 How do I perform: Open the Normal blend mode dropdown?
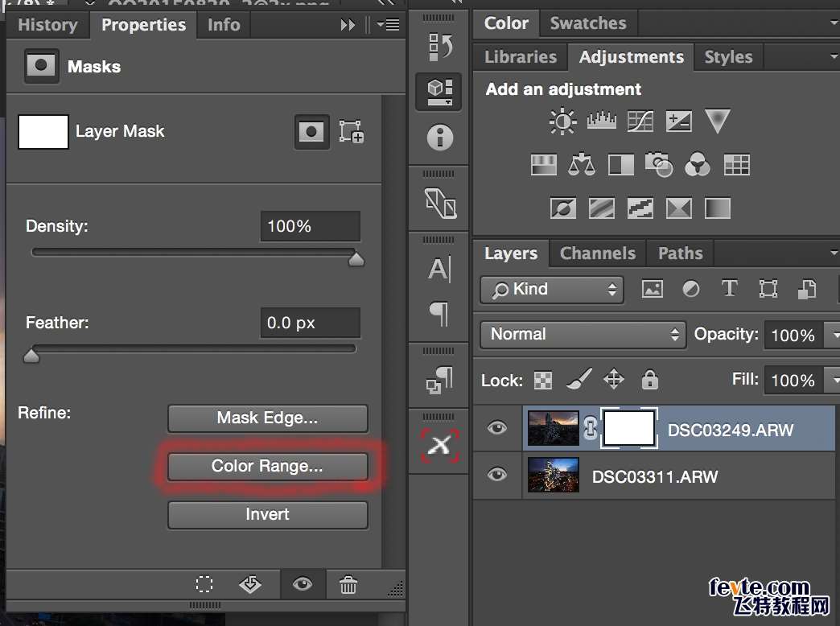[583, 334]
